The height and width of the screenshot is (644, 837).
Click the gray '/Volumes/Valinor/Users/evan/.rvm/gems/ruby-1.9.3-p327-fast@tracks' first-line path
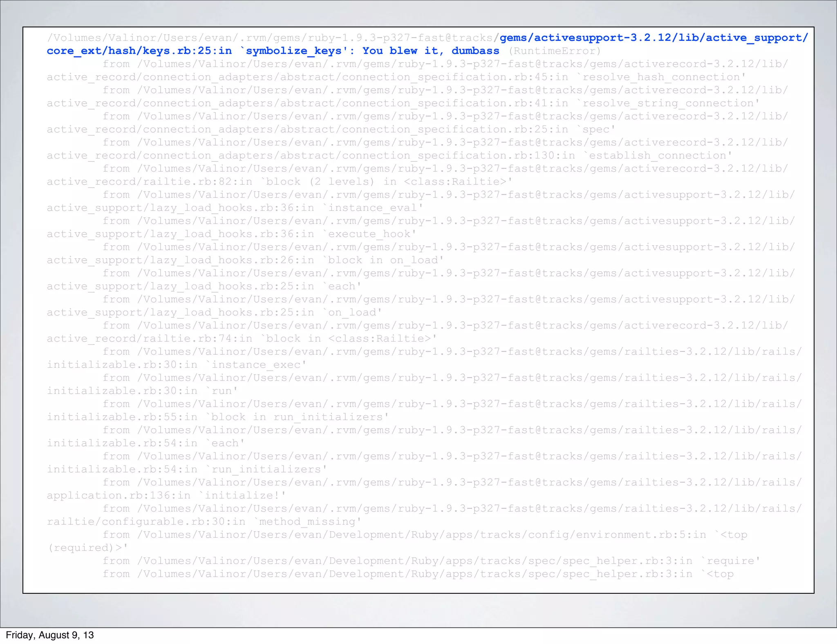pyautogui.click(x=270, y=38)
